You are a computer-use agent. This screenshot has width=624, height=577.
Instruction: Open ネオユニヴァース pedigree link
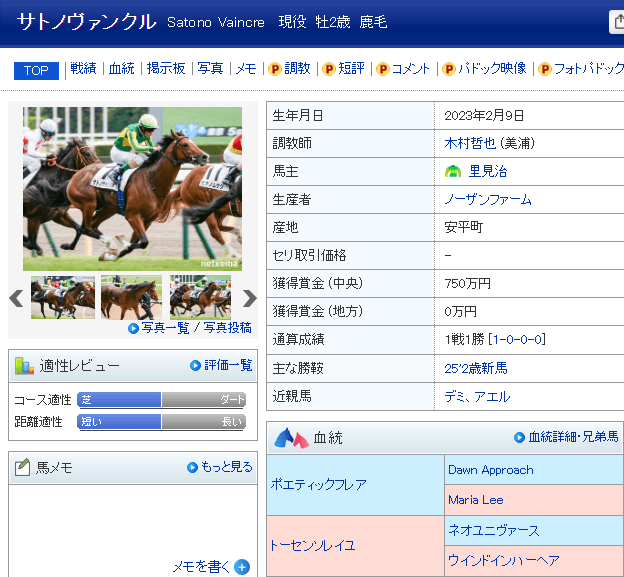click(x=494, y=530)
